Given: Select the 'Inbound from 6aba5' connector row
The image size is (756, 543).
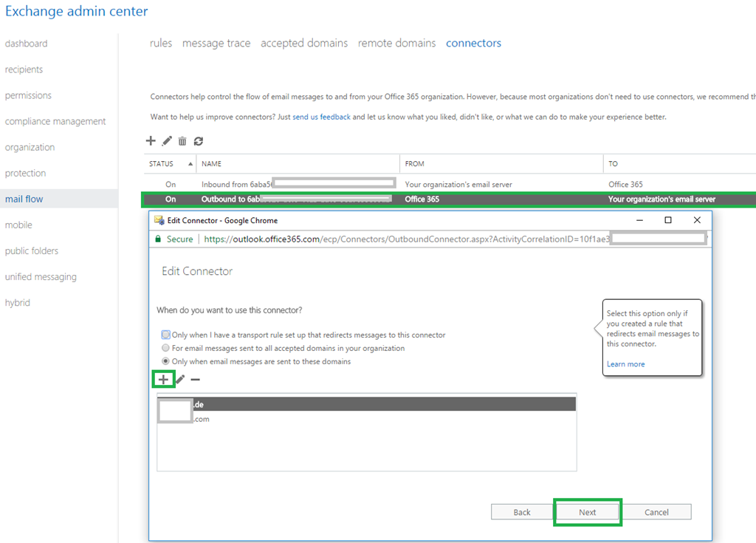Looking at the screenshot, I should tap(450, 185).
